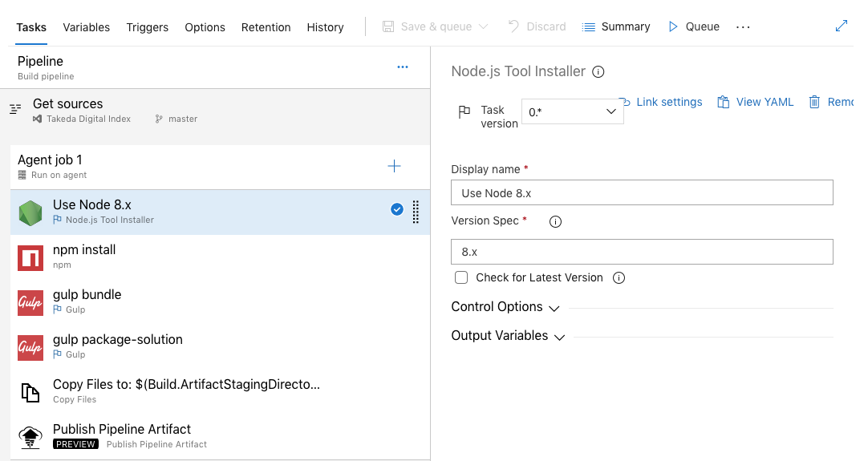
Task: Click the View YAML button
Action: click(x=755, y=102)
